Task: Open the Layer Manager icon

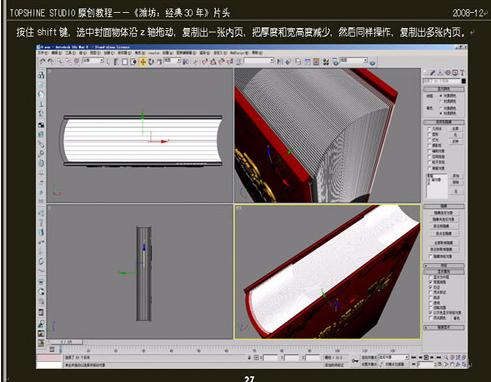Action: 298,62
